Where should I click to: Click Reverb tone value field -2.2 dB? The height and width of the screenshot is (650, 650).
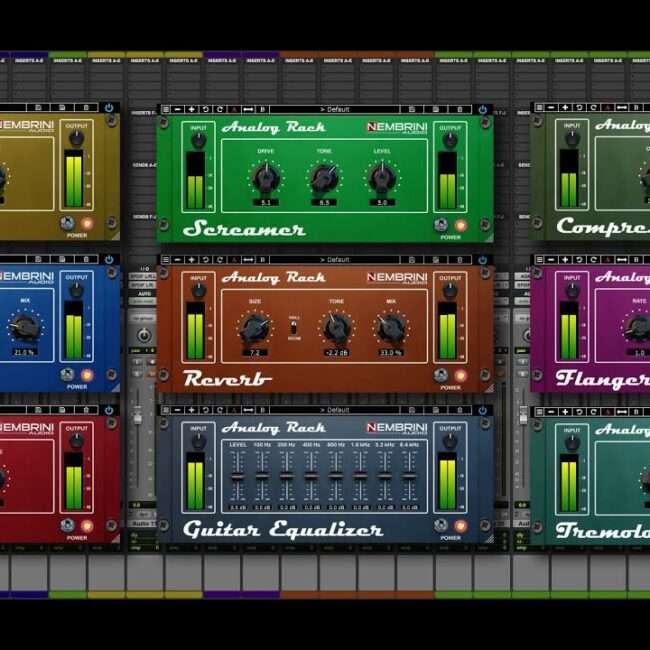(x=336, y=353)
